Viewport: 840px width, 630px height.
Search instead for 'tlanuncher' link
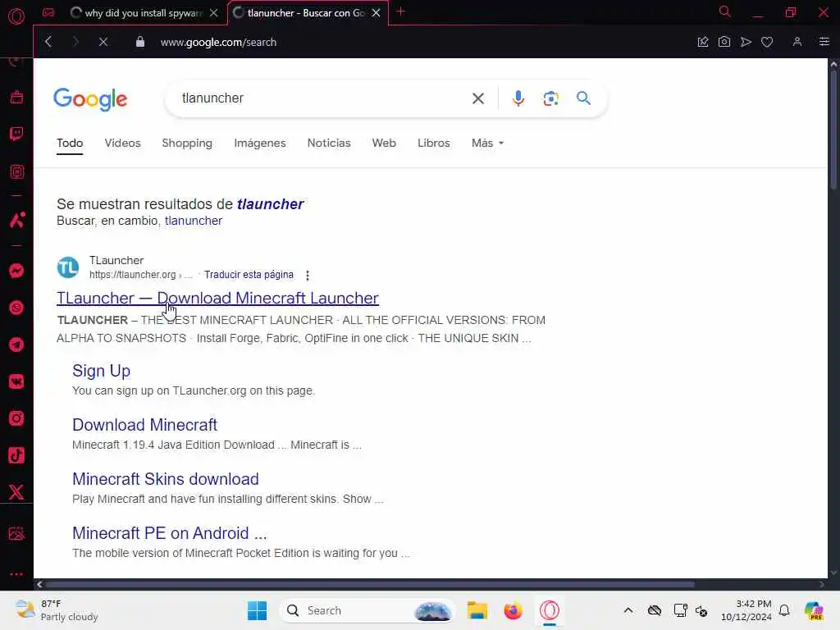click(194, 221)
